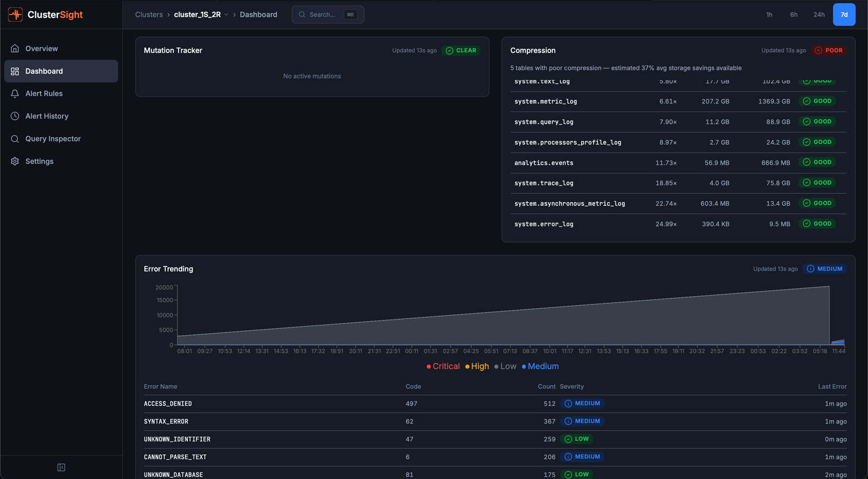The height and width of the screenshot is (479, 868).
Task: Click the Medium legend blue color dot
Action: coord(524,367)
